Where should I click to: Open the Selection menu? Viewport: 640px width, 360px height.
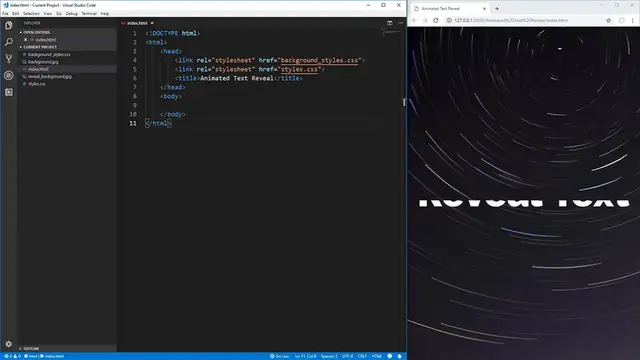[x=31, y=13]
